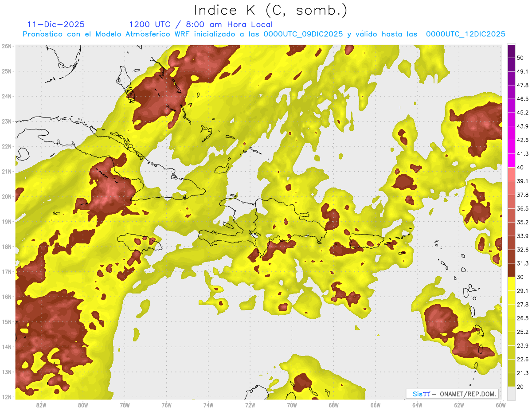Click the legend value "37.8"
Screen dimensions: 532x411
[523, 195]
